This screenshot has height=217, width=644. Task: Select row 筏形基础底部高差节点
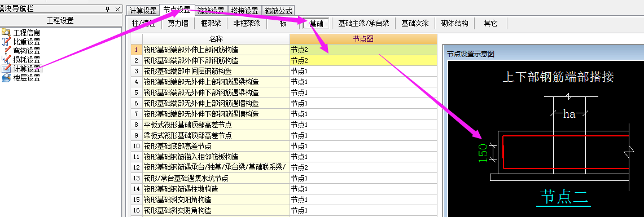[x=216, y=145]
